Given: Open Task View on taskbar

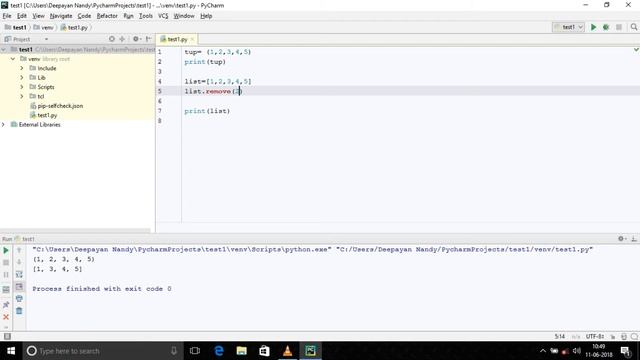Looking at the screenshot, I should point(195,351).
